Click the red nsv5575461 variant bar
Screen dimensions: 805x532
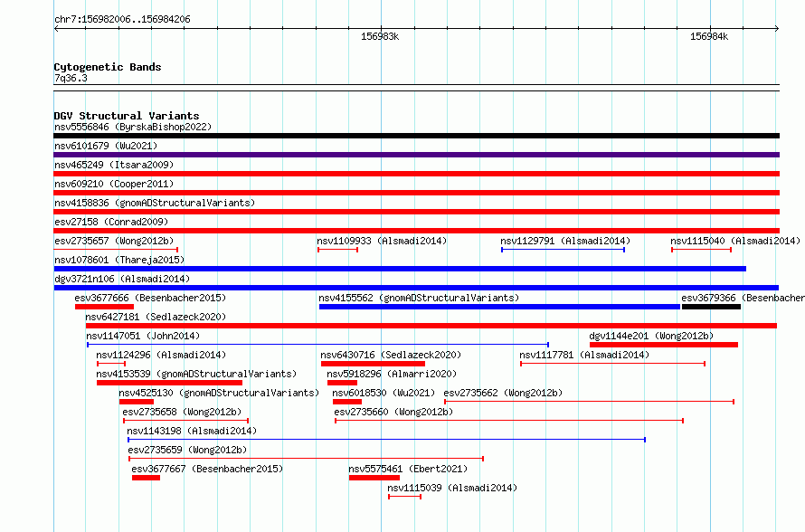[x=374, y=478]
